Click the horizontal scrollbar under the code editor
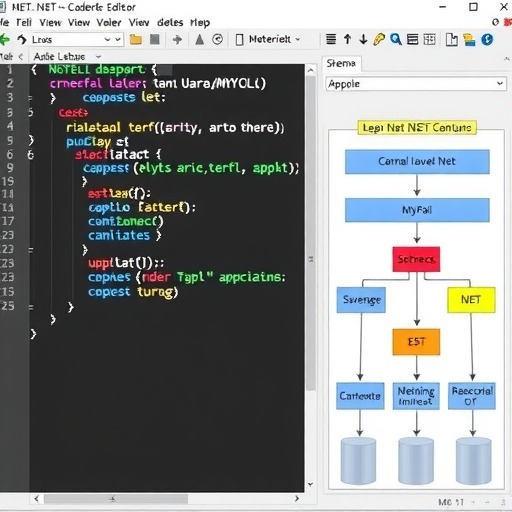 coord(167,499)
